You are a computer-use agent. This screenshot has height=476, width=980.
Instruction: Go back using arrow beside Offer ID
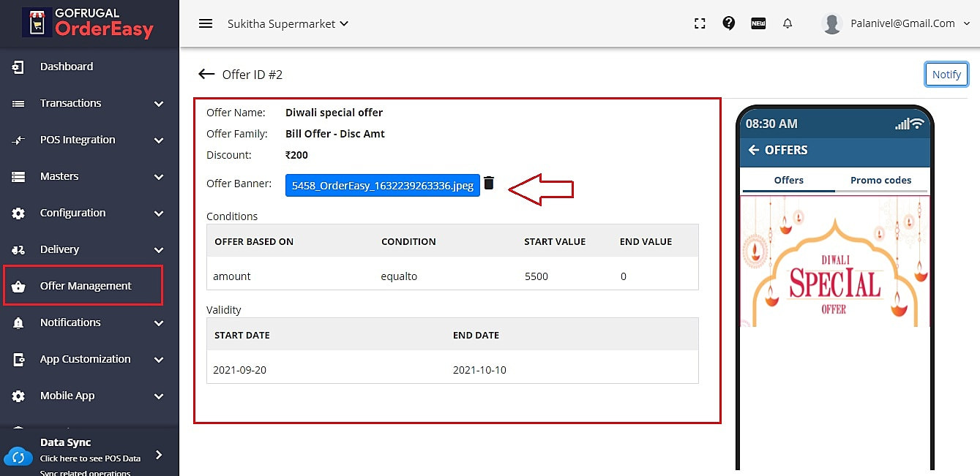[206, 74]
